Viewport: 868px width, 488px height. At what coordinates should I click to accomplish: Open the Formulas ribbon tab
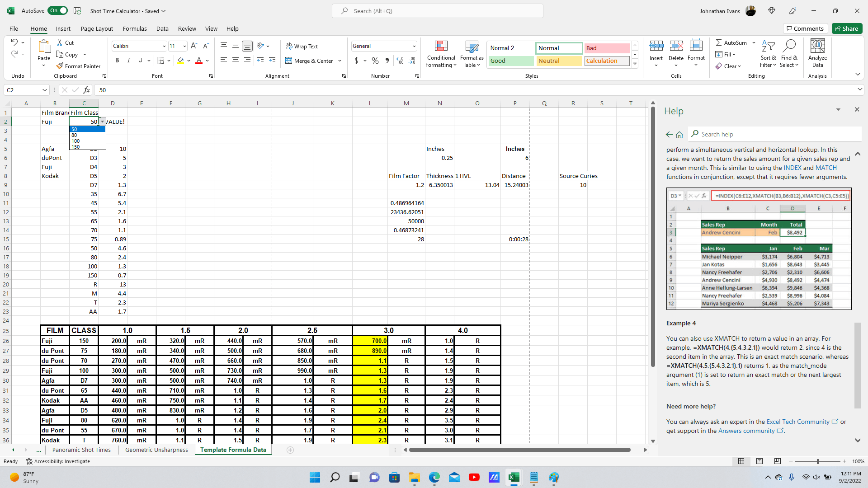[135, 28]
